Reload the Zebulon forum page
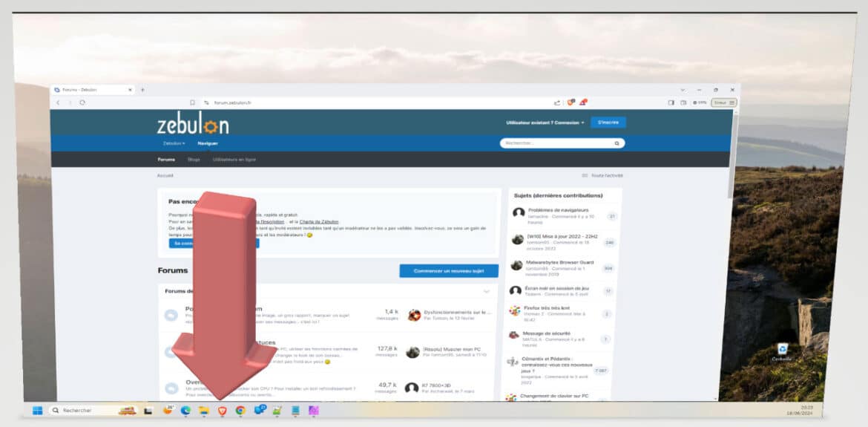 click(82, 102)
